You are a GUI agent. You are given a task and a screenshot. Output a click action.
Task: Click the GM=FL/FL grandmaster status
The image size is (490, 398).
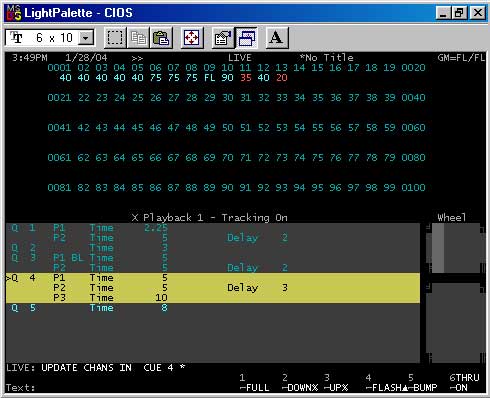point(461,58)
